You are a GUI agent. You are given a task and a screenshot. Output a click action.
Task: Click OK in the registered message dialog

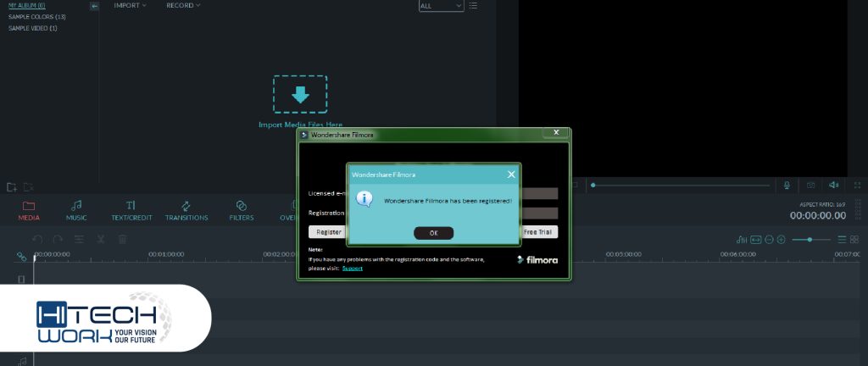click(433, 233)
